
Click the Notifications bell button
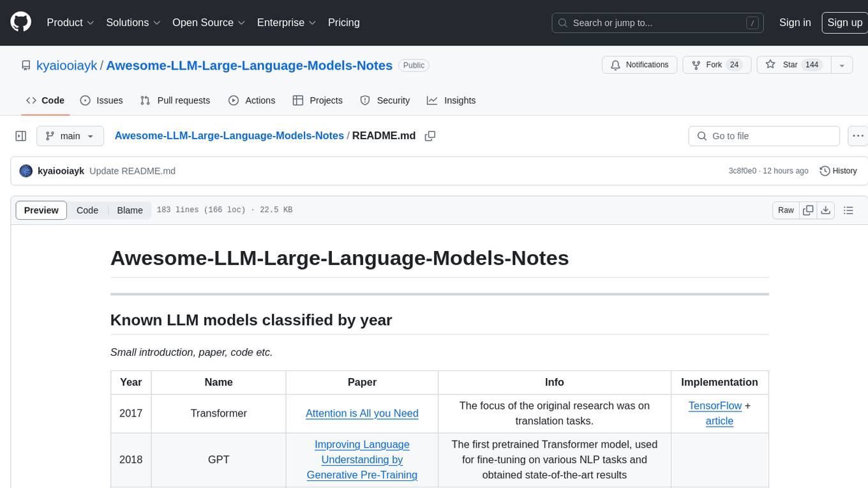pos(640,65)
